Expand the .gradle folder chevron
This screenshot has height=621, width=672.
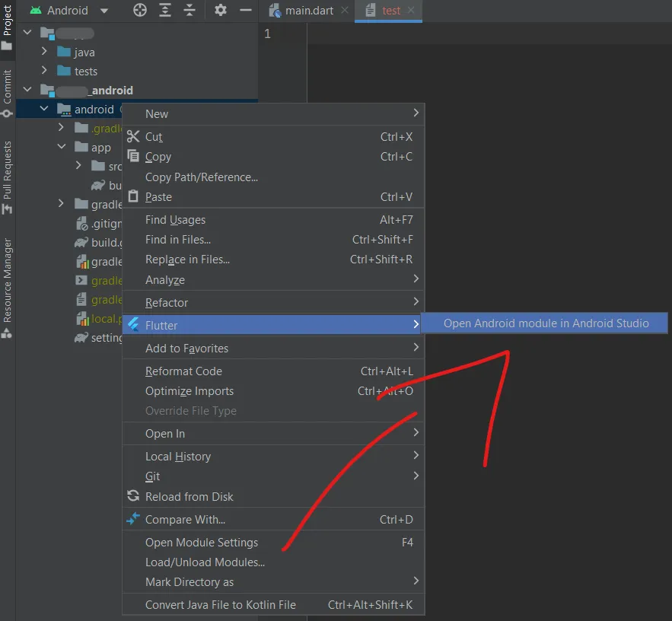pos(61,128)
